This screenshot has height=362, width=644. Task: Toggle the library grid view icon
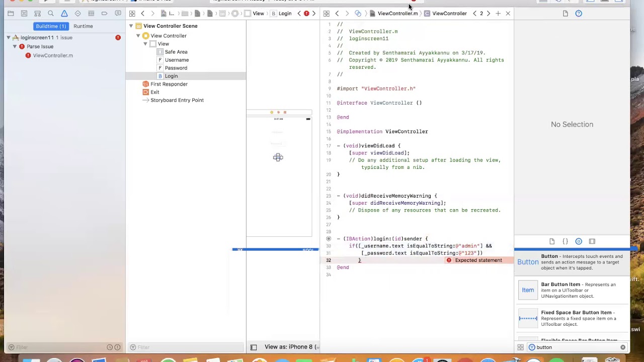tap(520, 347)
